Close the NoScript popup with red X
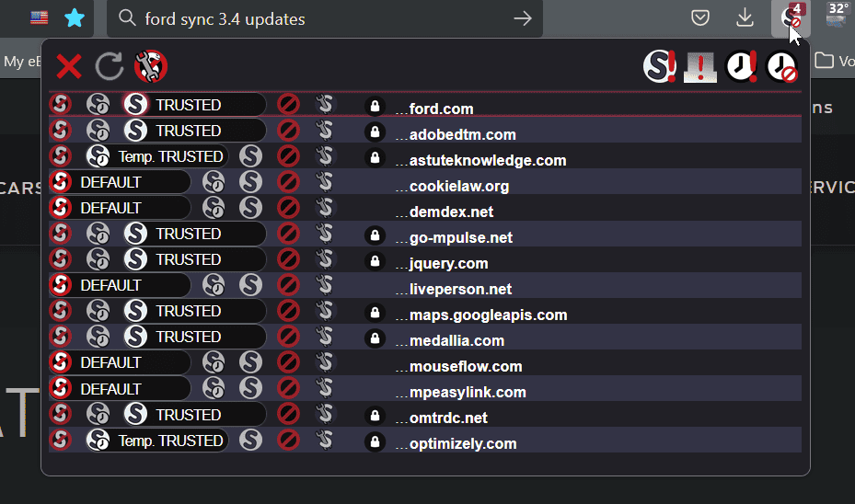855x504 pixels. click(x=69, y=67)
